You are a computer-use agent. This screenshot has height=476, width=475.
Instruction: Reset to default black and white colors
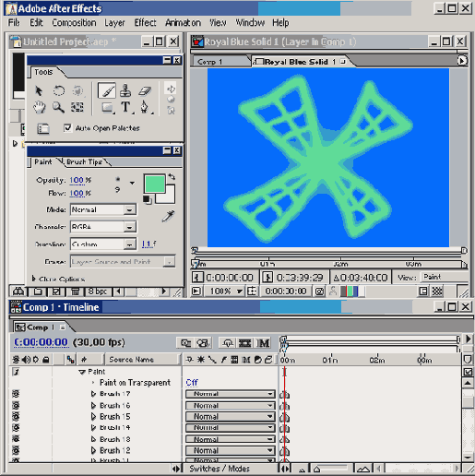click(147, 199)
